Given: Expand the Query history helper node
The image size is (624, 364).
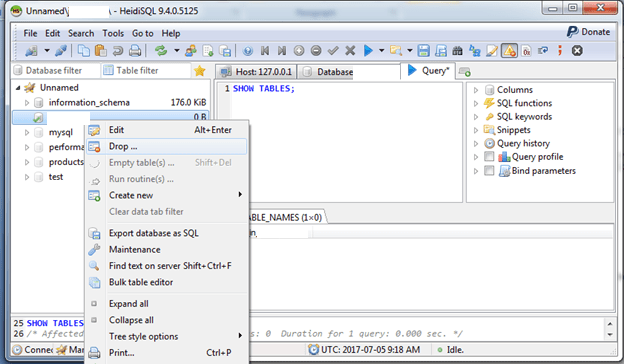Looking at the screenshot, I should click(x=476, y=144).
